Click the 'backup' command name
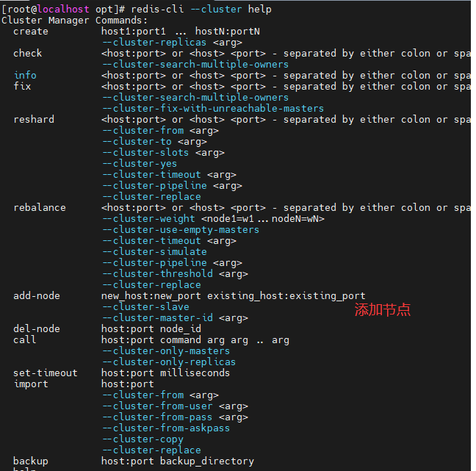This screenshot has width=476, height=471. [x=31, y=461]
